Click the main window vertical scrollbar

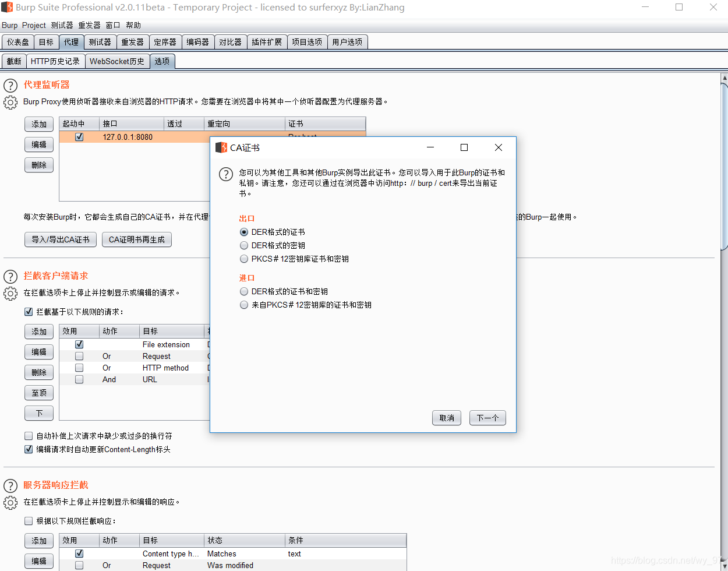click(724, 166)
